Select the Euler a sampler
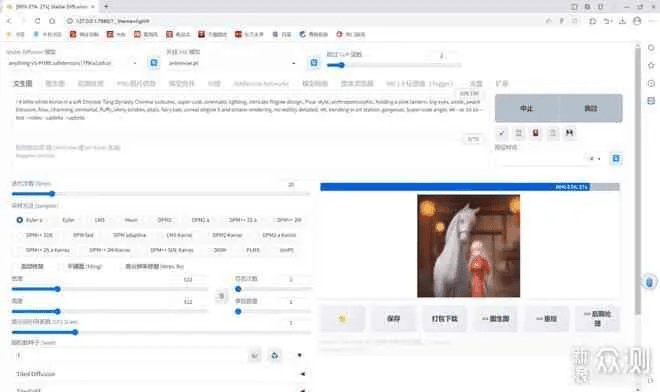Viewport: 660px width, 392px height. [29, 220]
